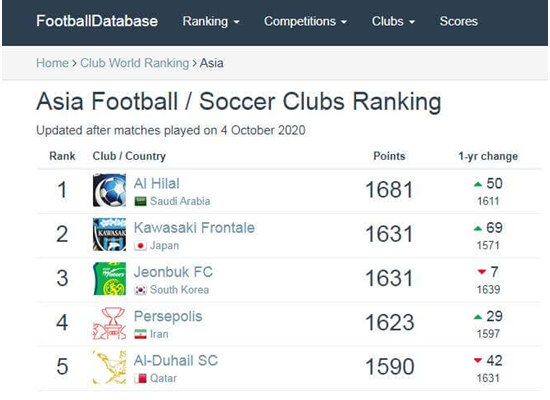550x400 pixels.
Task: Open the Kawasaki Frontale club link
Action: (x=194, y=228)
